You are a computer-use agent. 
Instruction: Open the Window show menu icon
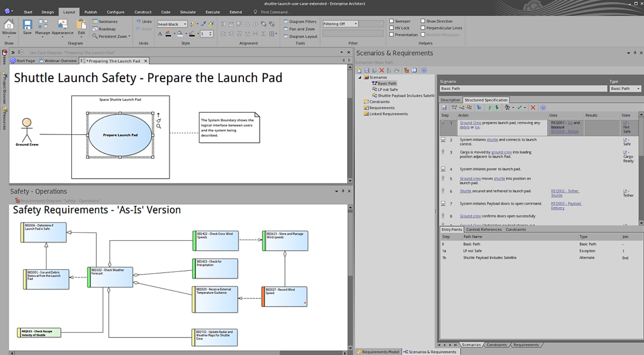(9, 25)
